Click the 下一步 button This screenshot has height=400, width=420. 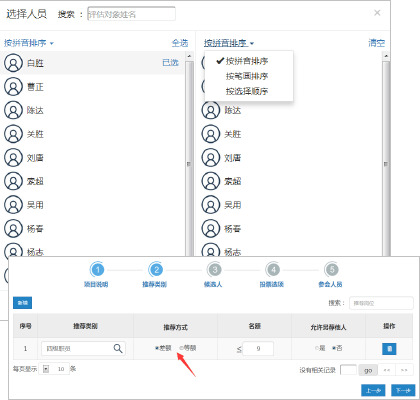click(x=403, y=390)
